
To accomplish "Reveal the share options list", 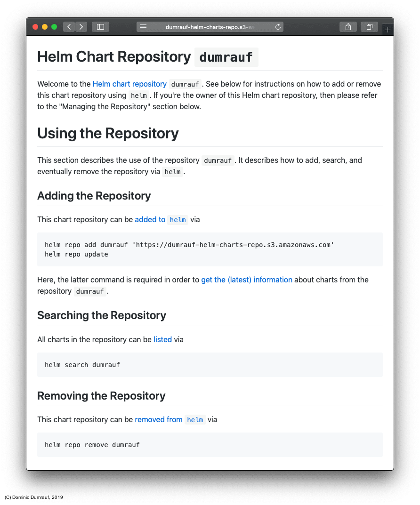I will pos(348,27).
